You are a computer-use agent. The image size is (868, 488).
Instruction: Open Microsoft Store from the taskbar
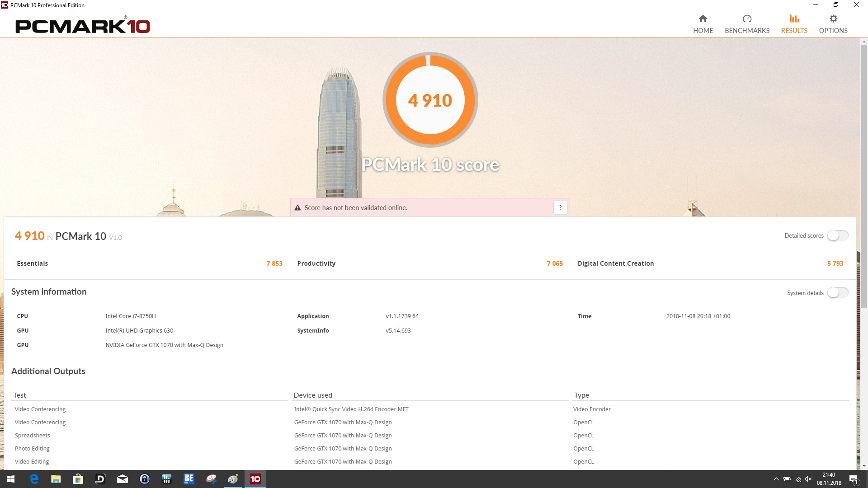[x=78, y=479]
